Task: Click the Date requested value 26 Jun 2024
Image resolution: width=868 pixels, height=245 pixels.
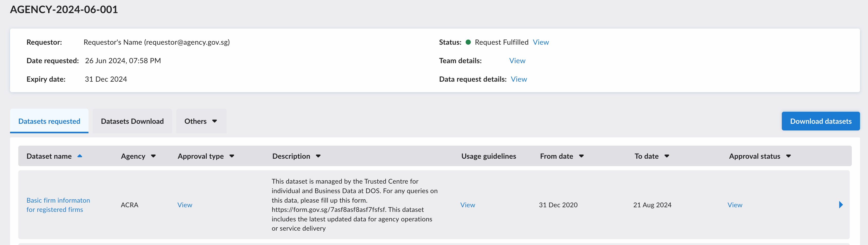Action: pyautogui.click(x=123, y=61)
